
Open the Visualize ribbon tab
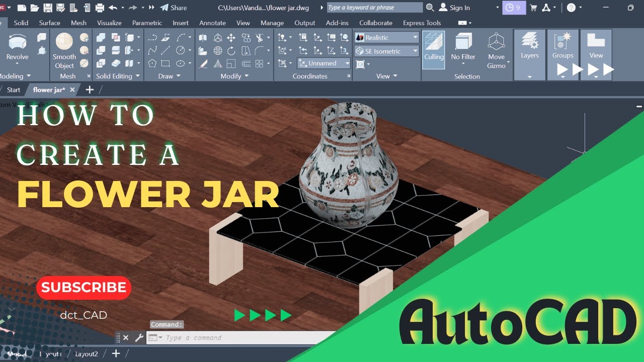109,23
